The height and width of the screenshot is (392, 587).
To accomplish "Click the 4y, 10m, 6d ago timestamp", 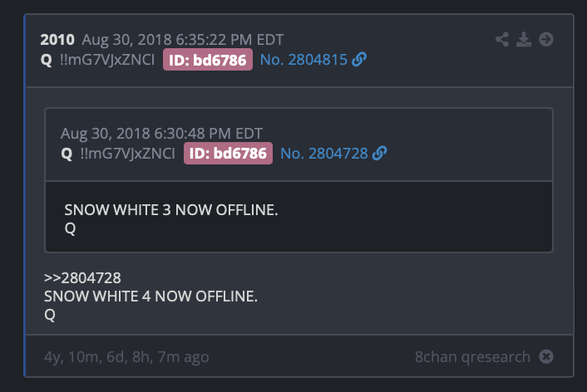I will 126,357.
